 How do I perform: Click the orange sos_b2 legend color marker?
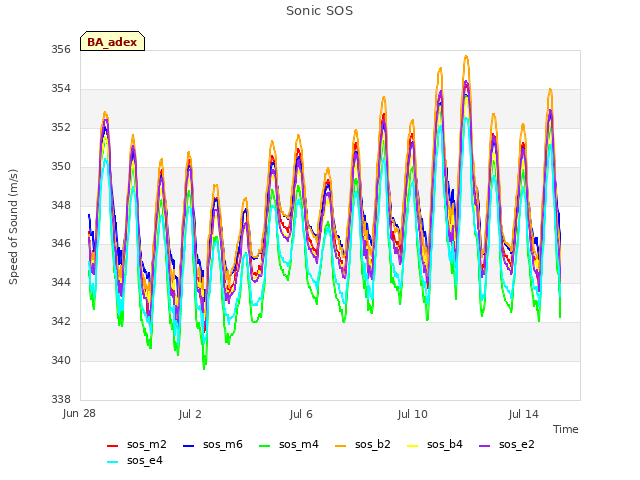340,446
